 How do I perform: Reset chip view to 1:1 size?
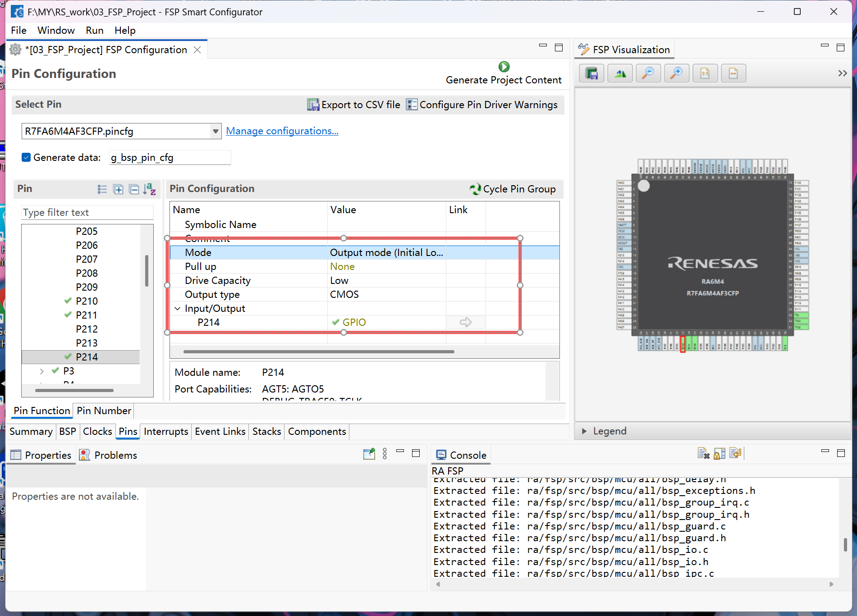coord(705,73)
